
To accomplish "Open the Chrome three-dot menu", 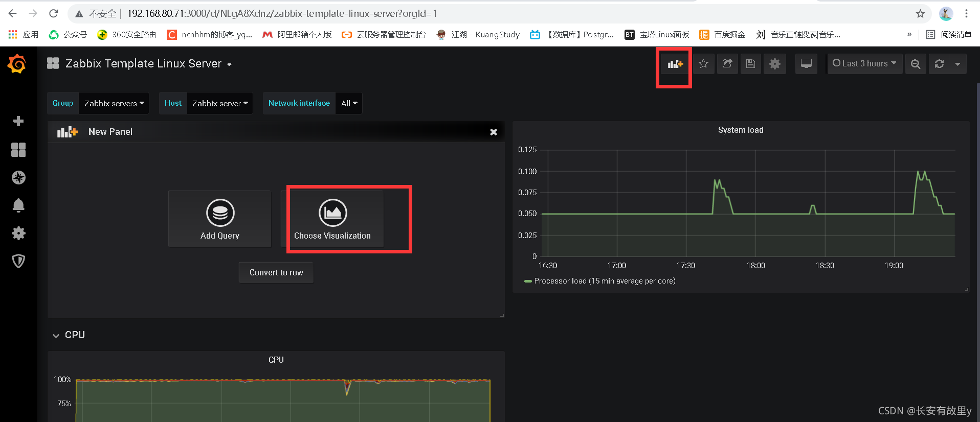I will (x=966, y=14).
